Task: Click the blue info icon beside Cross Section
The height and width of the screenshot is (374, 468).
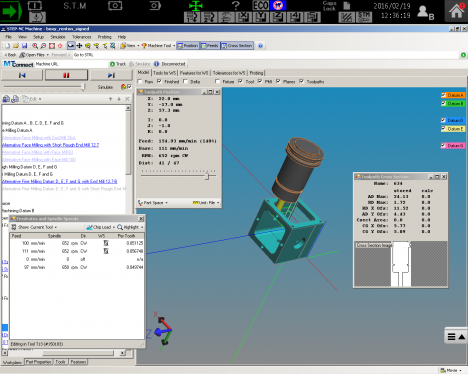Action: pos(261,46)
